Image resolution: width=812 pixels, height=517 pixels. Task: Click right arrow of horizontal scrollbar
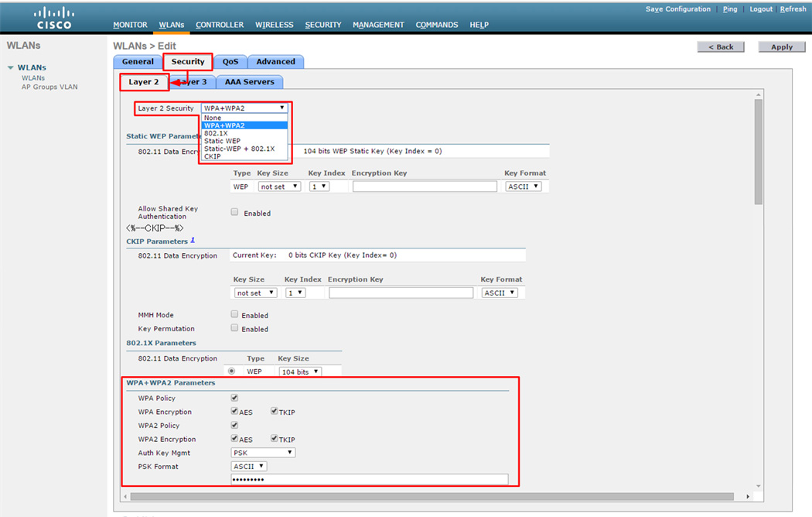coord(747,496)
